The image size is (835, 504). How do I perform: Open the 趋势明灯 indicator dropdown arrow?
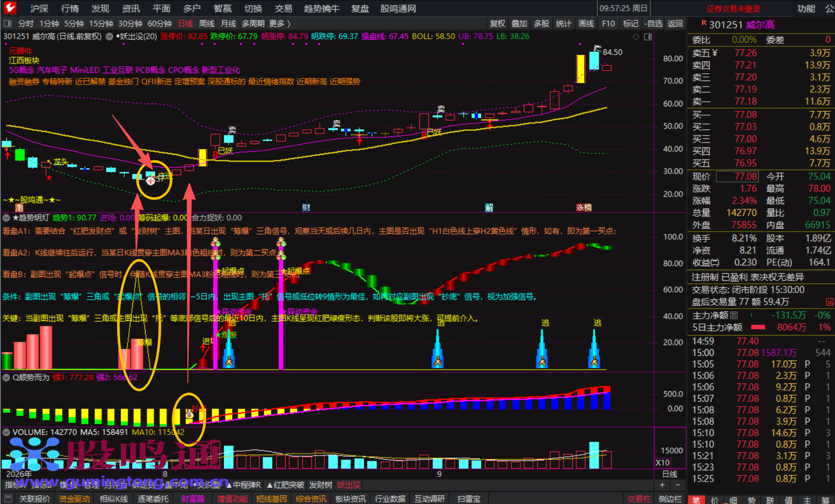6,218
